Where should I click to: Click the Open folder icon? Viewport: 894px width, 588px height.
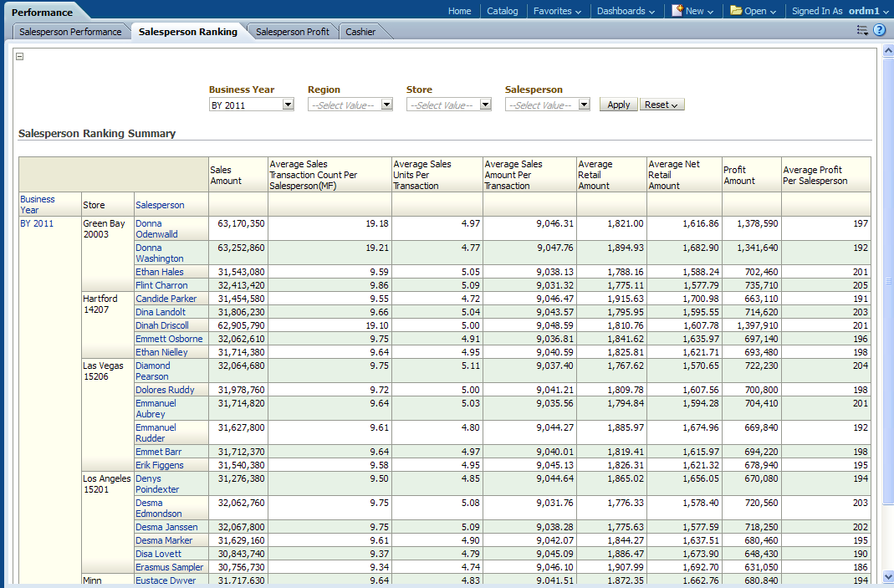[x=736, y=11]
